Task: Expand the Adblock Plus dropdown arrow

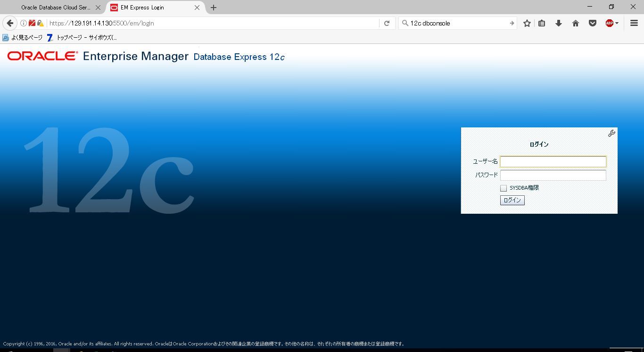Action: (617, 23)
